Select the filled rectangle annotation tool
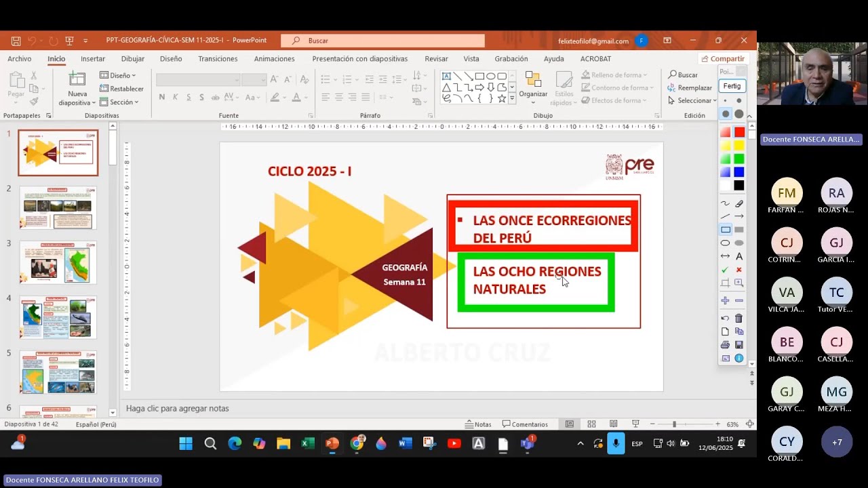Viewport: 868px width, 488px height. tap(739, 230)
